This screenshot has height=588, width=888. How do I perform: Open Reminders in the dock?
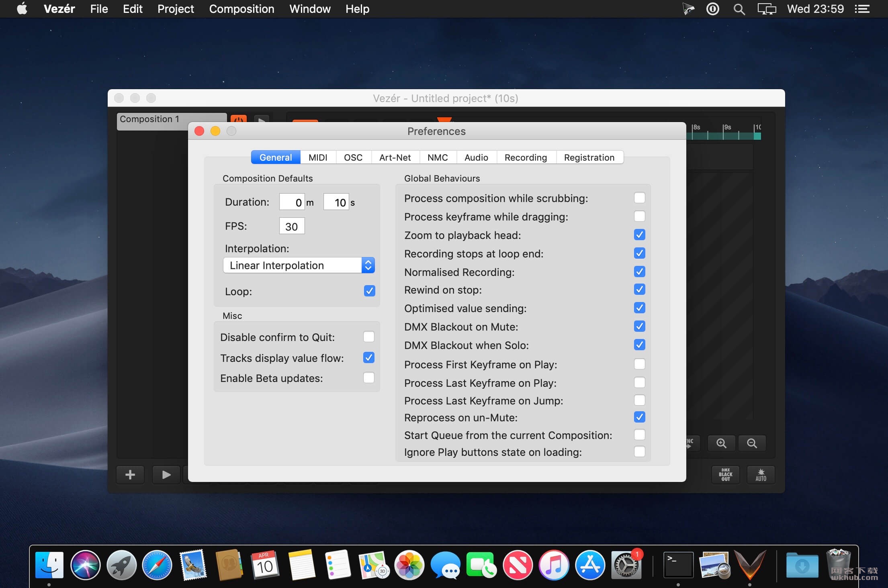point(338,565)
